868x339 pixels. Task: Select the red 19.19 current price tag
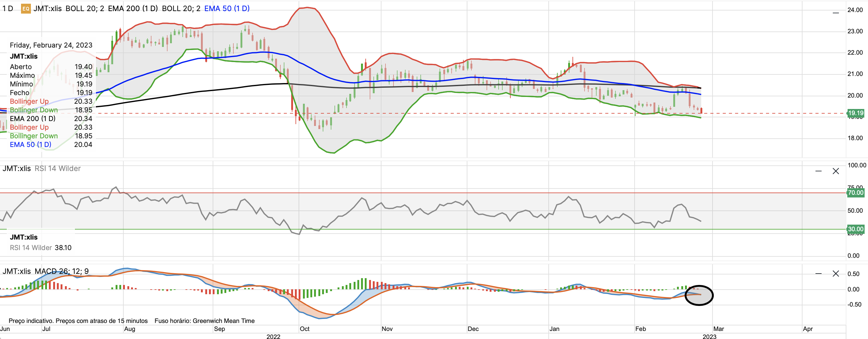(x=856, y=113)
